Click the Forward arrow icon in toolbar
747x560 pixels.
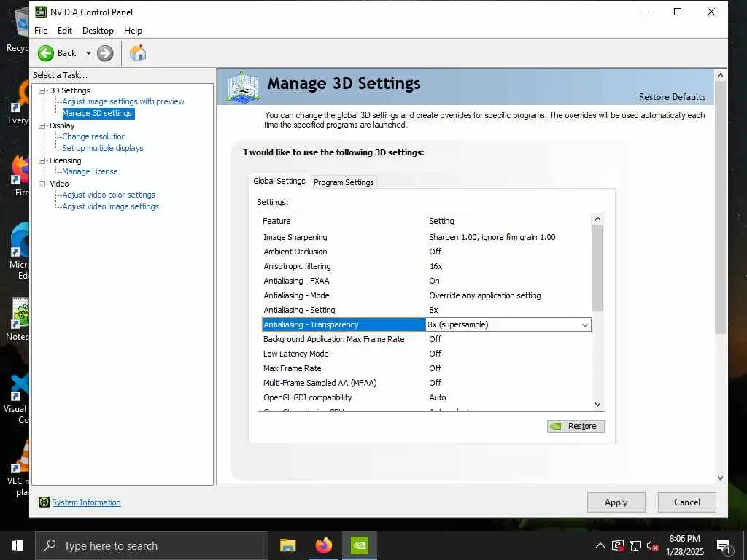[105, 53]
